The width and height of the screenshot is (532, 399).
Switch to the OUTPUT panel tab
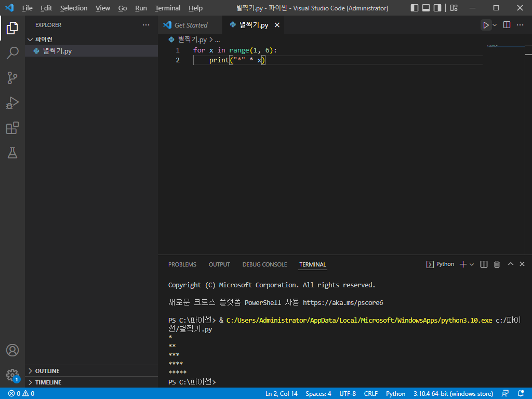click(219, 264)
